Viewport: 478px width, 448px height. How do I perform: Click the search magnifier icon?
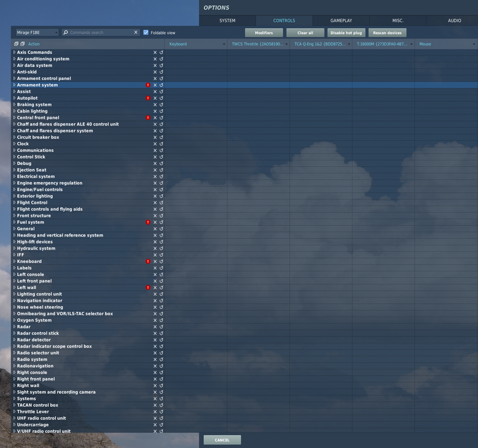click(x=66, y=32)
